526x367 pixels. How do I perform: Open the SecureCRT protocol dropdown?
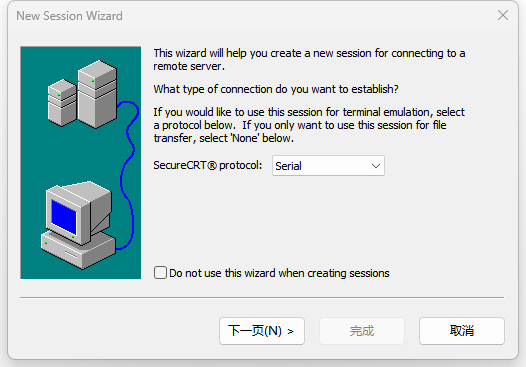click(328, 166)
